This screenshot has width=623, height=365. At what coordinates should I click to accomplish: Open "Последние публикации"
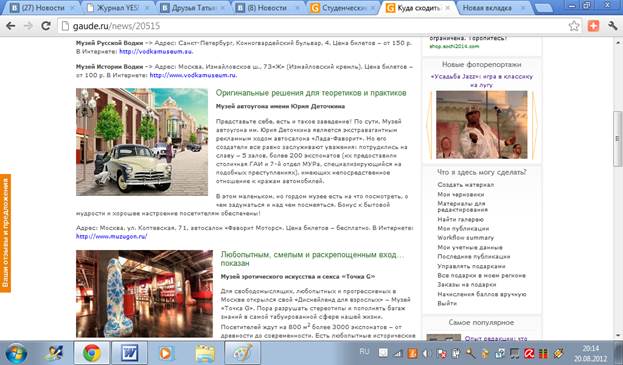pyautogui.click(x=474, y=257)
